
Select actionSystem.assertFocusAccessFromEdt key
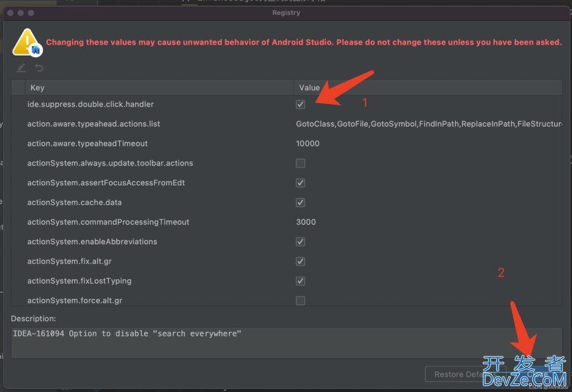pos(106,183)
